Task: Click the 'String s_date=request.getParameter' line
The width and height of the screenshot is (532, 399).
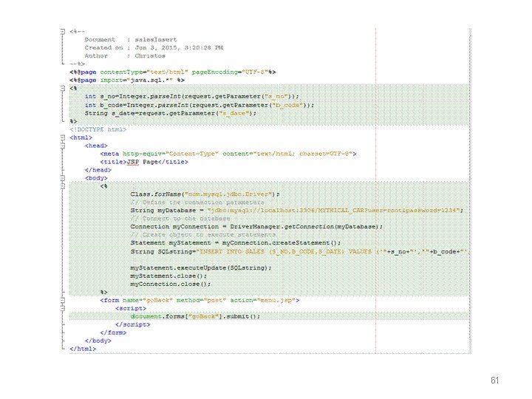Action: pyautogui.click(x=171, y=113)
